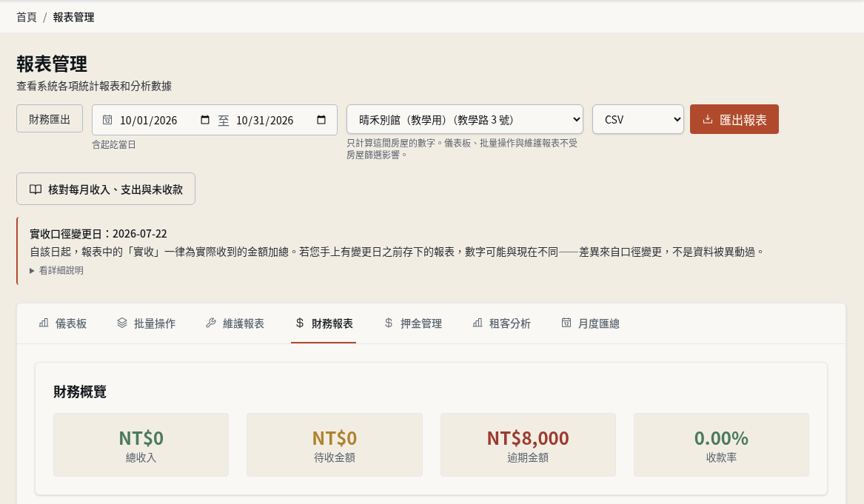864x504 pixels.
Task: Open the end date calendar picker icon
Action: pyautogui.click(x=321, y=120)
